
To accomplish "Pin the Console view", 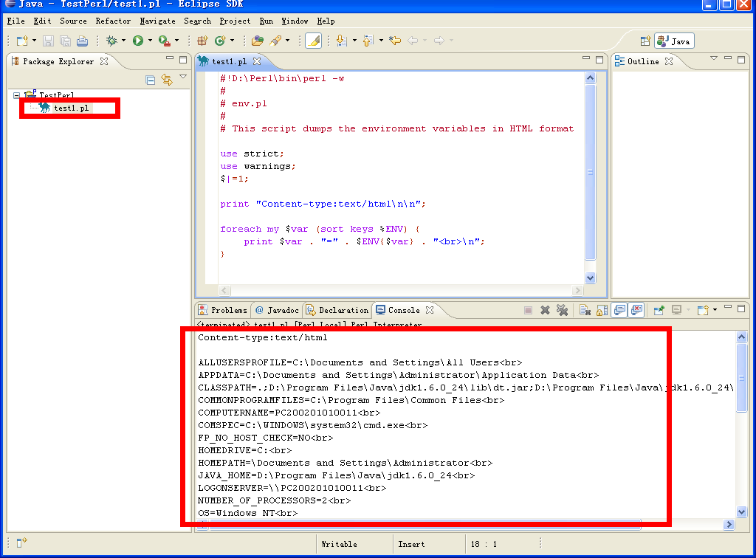I will point(659,309).
